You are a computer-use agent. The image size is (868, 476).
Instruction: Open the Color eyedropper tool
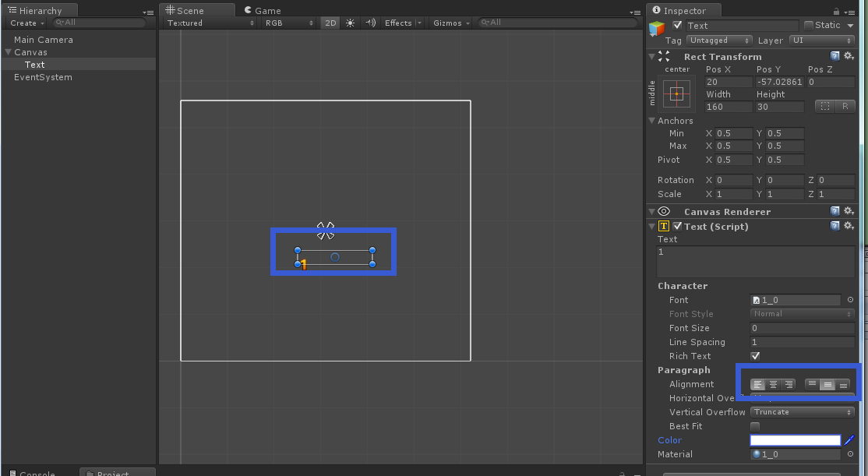pos(849,440)
